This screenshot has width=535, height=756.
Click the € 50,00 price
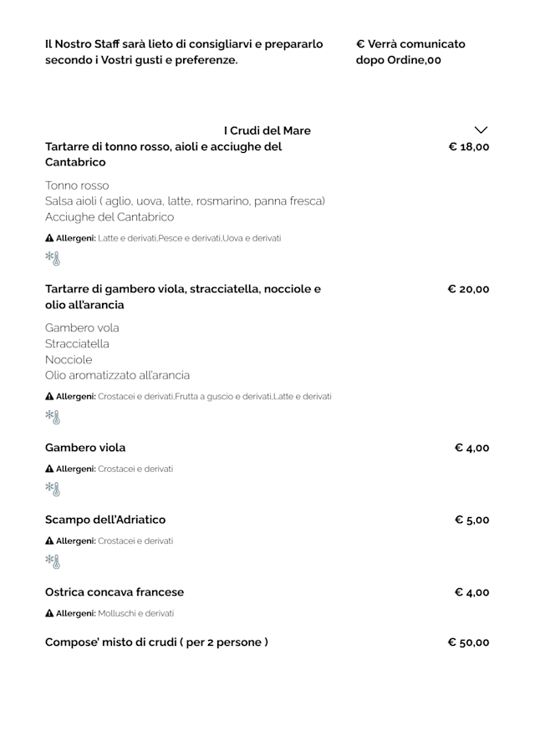468,642
